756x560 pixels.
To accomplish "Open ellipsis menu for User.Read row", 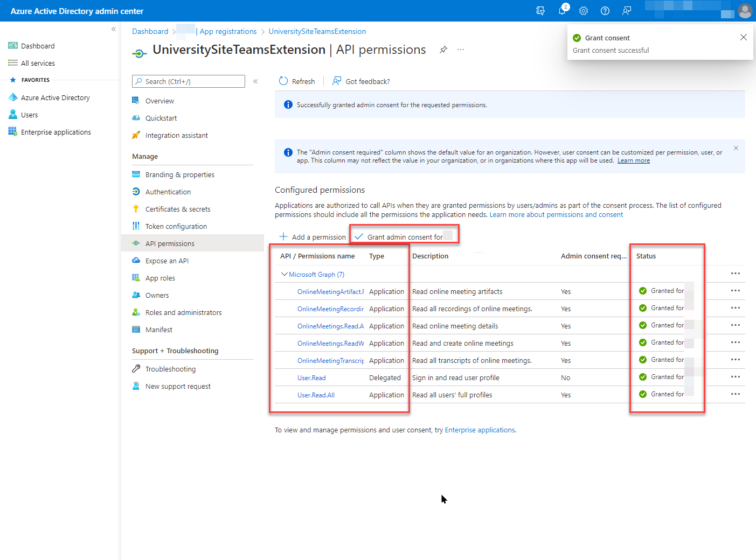I will pyautogui.click(x=736, y=377).
